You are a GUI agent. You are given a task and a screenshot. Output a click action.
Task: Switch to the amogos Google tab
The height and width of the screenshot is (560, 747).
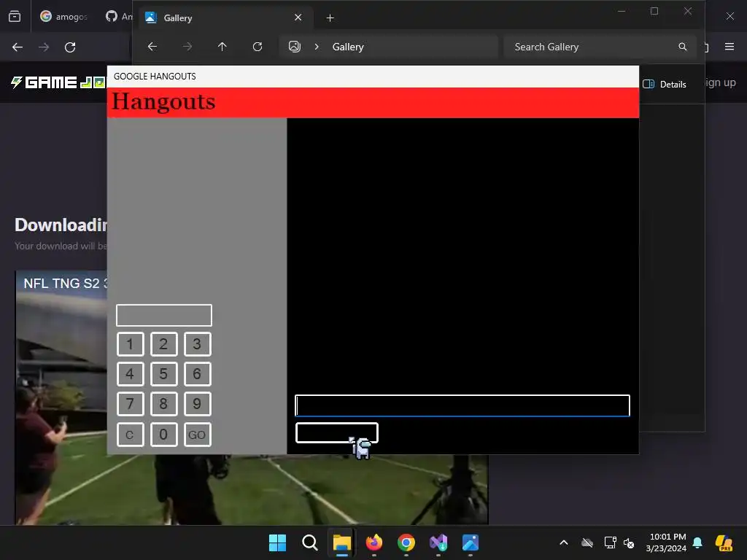[x=64, y=17]
